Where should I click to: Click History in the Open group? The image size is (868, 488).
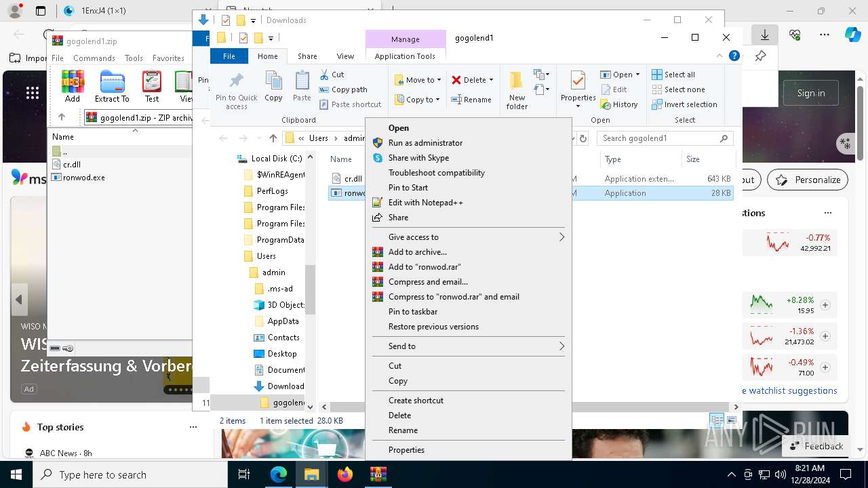(619, 104)
